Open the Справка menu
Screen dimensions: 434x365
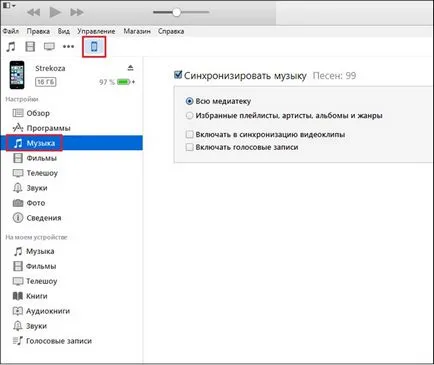[171, 31]
